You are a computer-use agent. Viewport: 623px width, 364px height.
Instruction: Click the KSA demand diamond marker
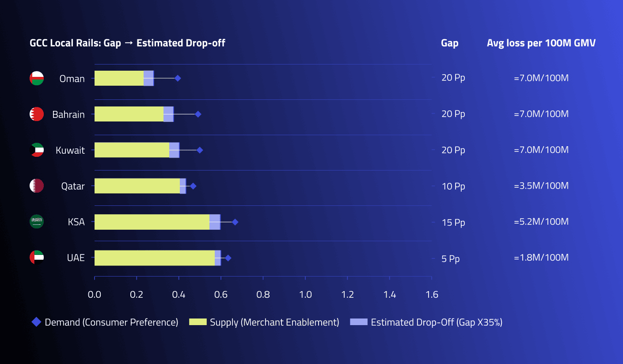tap(235, 222)
